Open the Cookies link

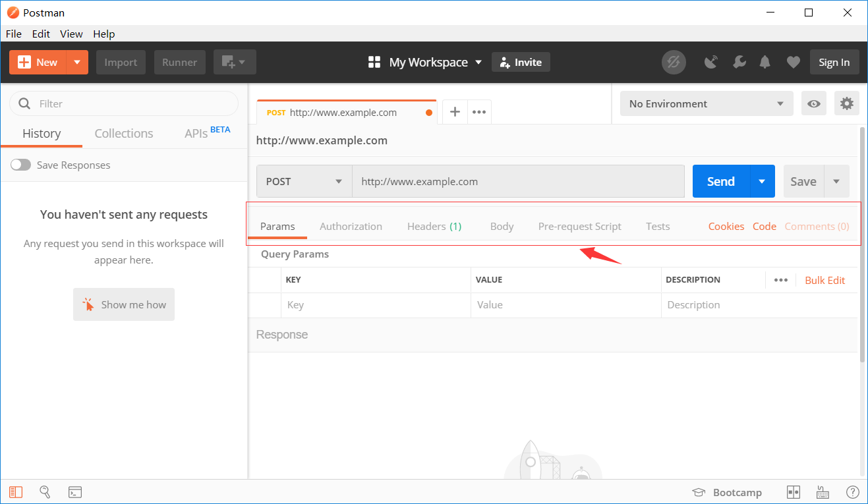click(726, 226)
